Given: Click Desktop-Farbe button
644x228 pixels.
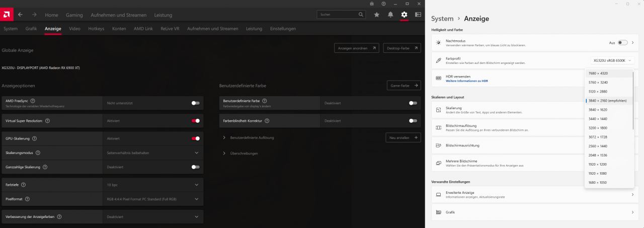Looking at the screenshot, I should point(402,48).
